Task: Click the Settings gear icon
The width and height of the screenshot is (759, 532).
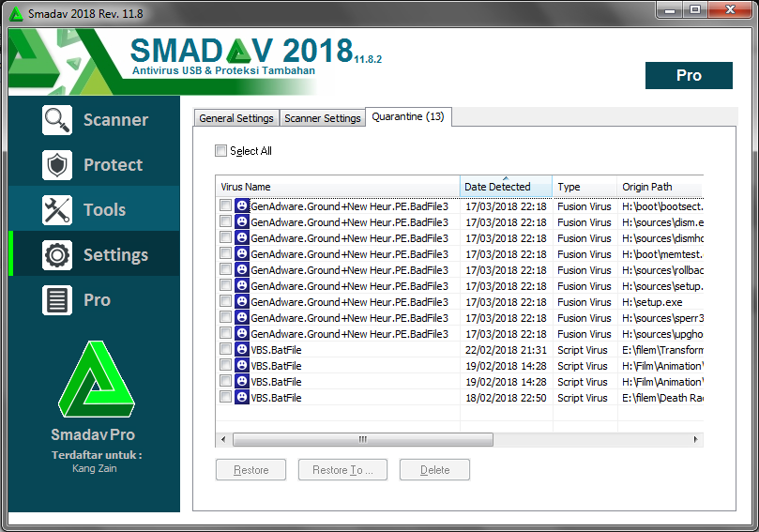Action: point(57,255)
